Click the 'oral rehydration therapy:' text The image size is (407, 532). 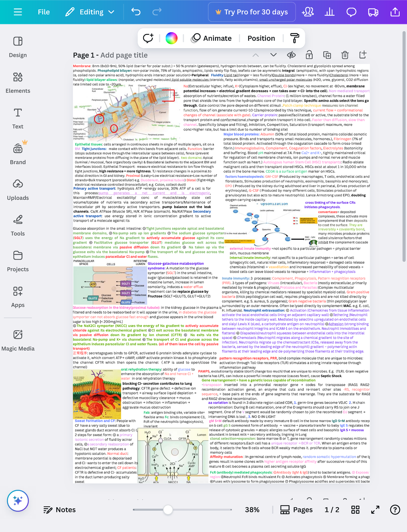(x=141, y=369)
